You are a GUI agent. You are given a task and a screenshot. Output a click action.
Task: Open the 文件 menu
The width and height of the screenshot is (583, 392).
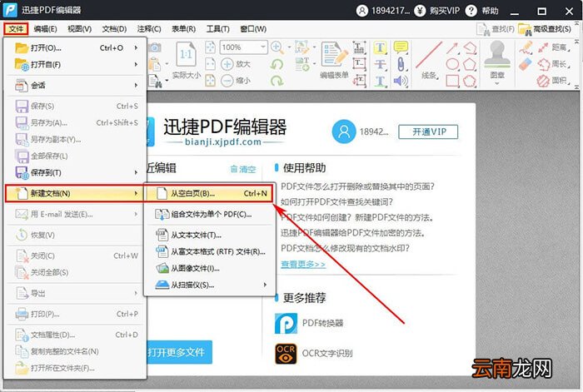16,29
